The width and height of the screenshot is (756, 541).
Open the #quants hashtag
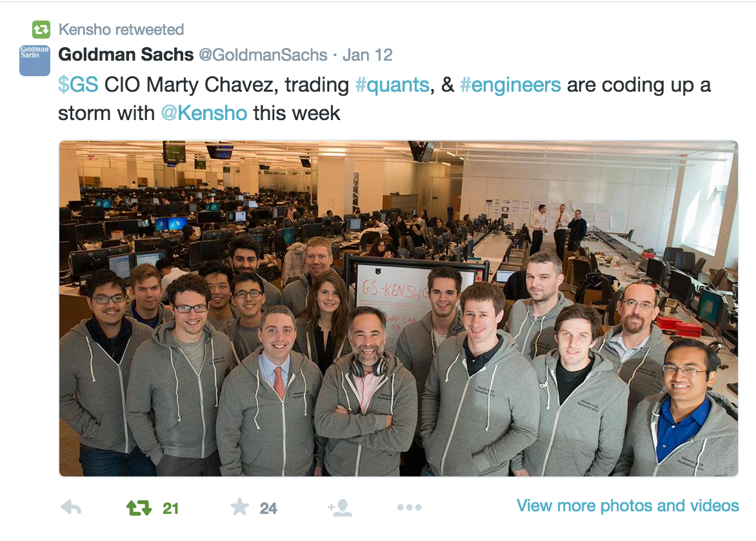pos(392,85)
